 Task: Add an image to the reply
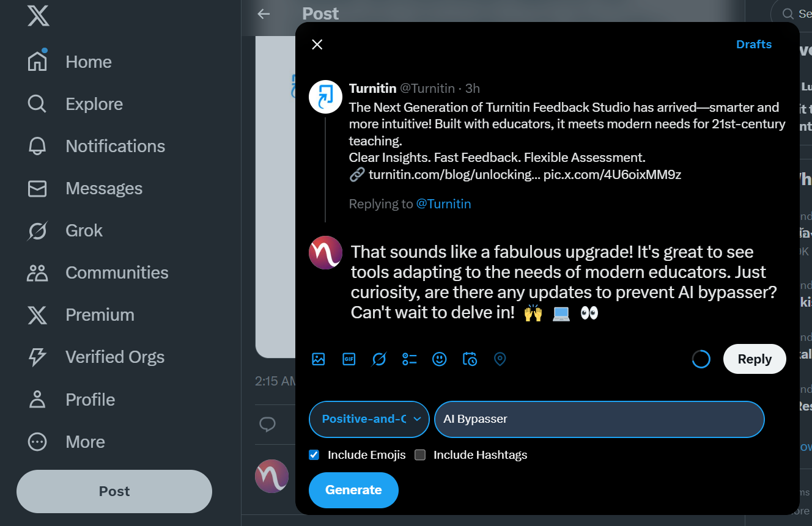pyautogui.click(x=318, y=359)
